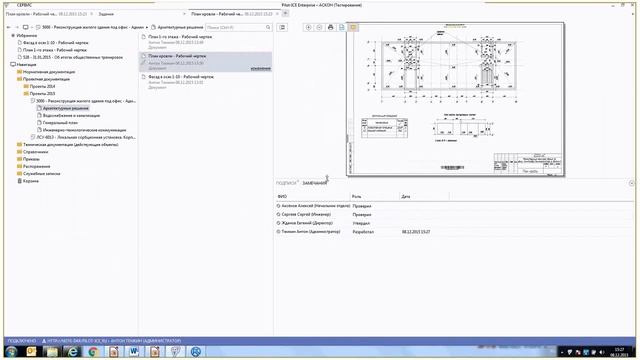
Task: Click the blue document page icon in the viewer toolbar
Action: tap(342, 27)
